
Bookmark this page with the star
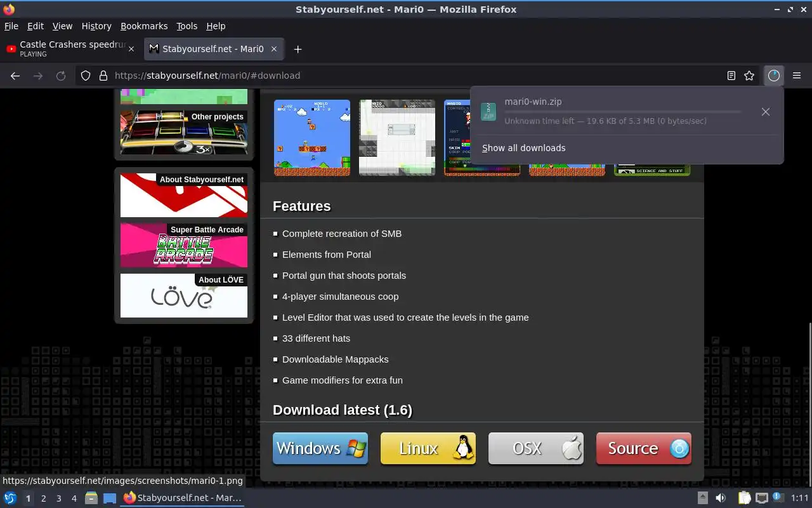coord(749,76)
